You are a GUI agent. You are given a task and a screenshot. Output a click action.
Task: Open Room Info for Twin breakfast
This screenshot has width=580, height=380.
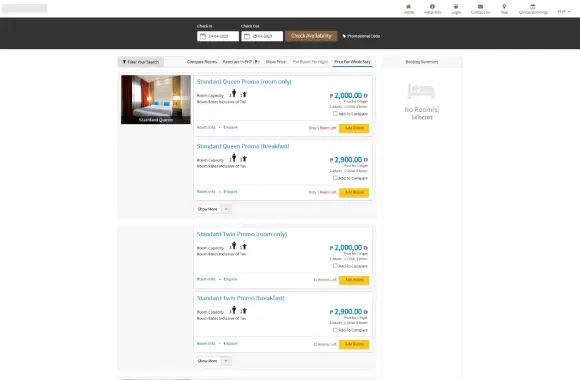click(x=206, y=344)
